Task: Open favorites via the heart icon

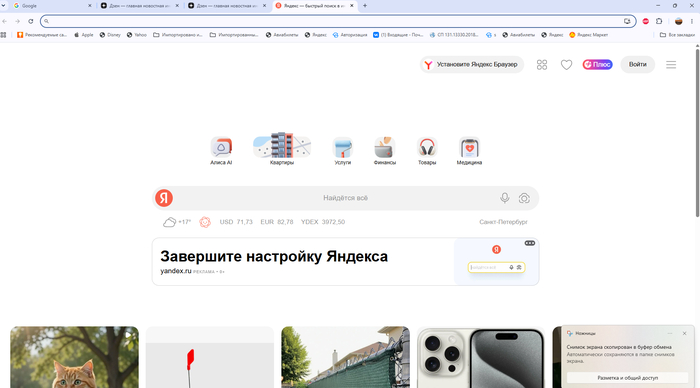Action: pyautogui.click(x=567, y=65)
